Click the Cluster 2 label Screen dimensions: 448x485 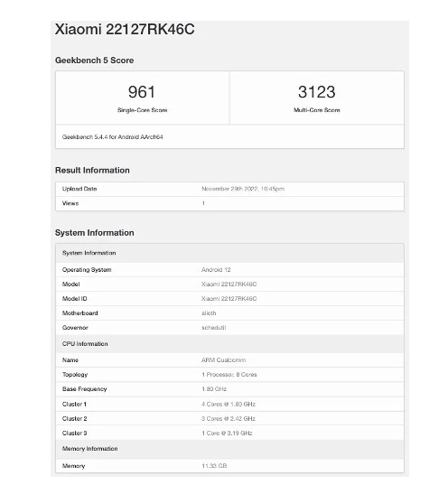point(75,419)
